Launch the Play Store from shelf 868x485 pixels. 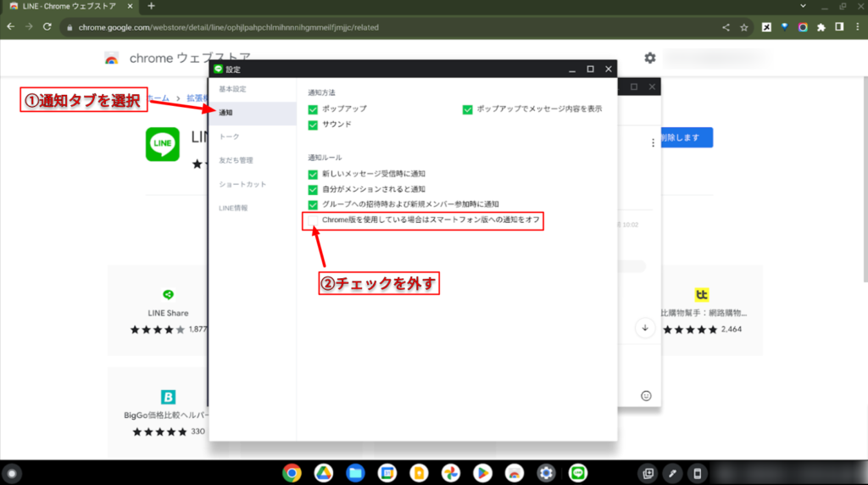click(482, 473)
